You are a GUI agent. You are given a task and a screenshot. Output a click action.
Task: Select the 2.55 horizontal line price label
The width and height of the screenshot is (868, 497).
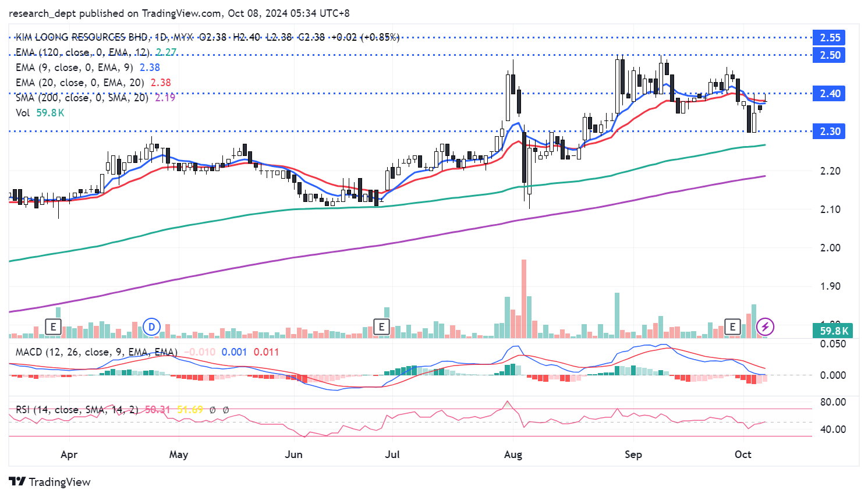830,38
